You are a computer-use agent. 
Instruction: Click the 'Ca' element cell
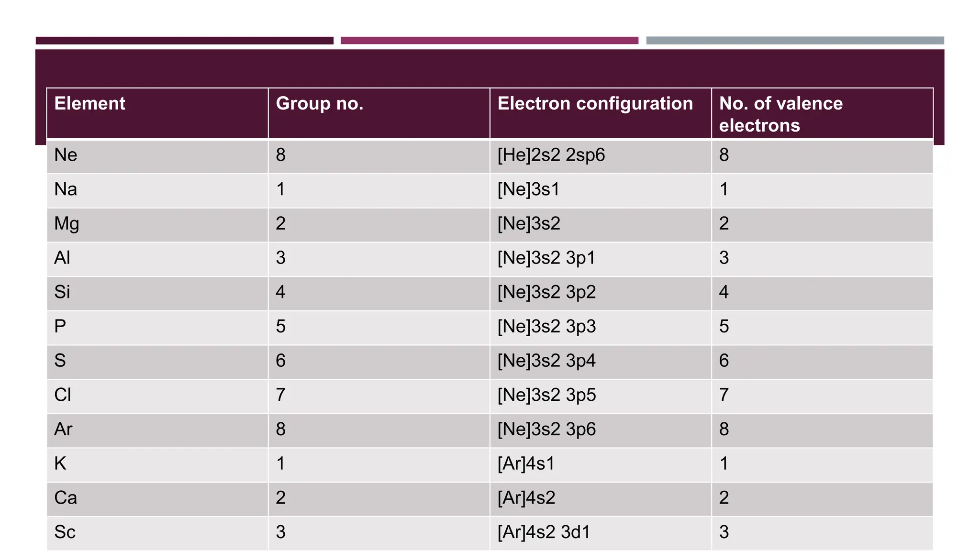pos(66,498)
